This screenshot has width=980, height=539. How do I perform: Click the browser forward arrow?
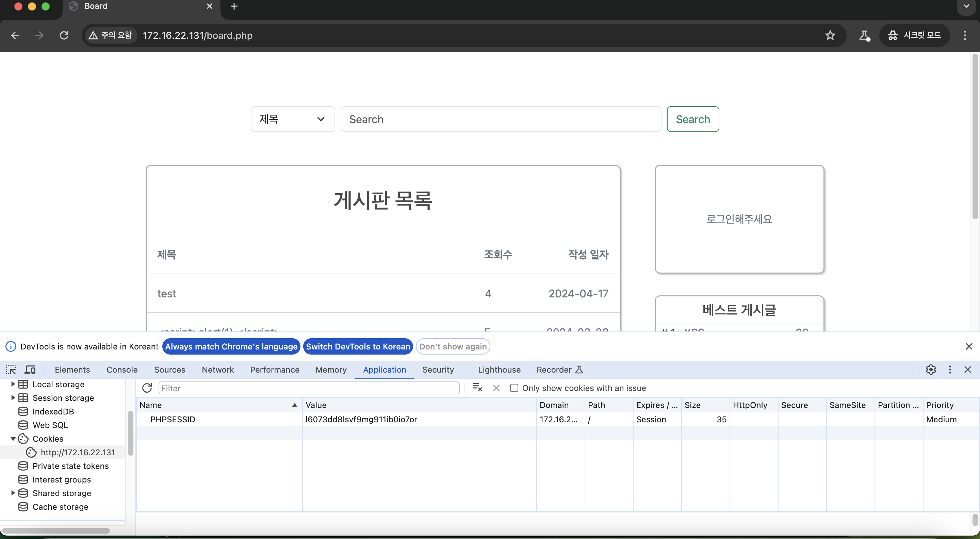(39, 35)
